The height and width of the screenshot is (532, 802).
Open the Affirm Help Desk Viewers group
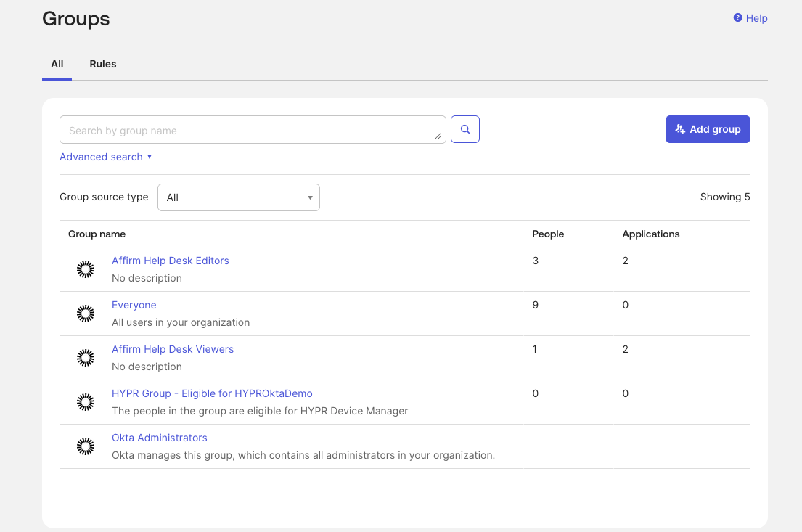point(173,349)
